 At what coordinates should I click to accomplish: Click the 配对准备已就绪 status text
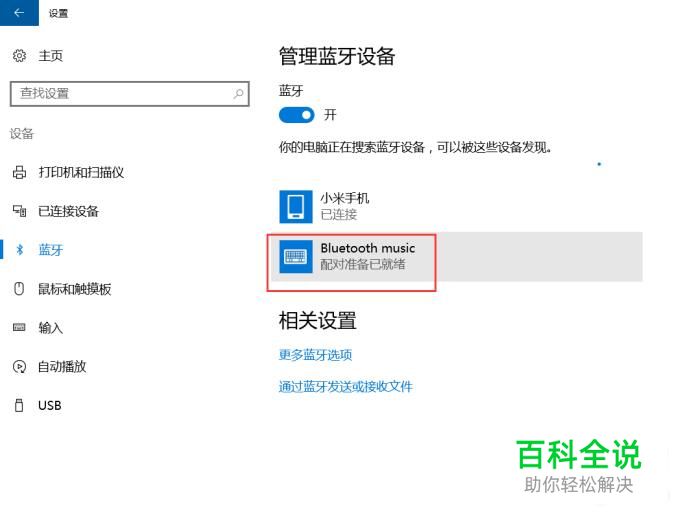pos(363,264)
